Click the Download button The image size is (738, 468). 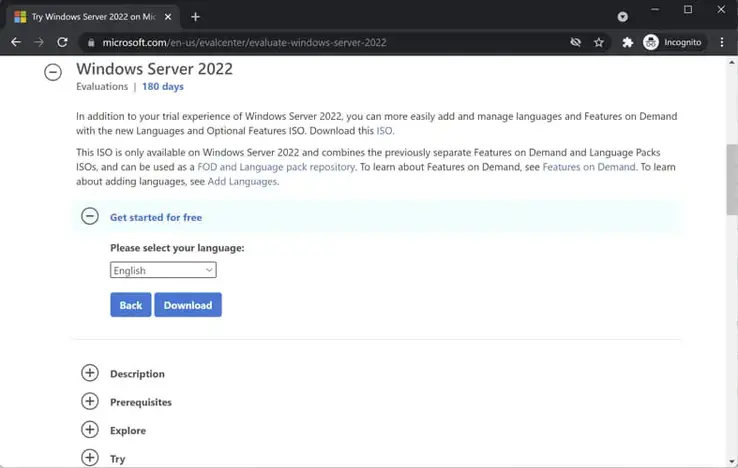click(188, 305)
